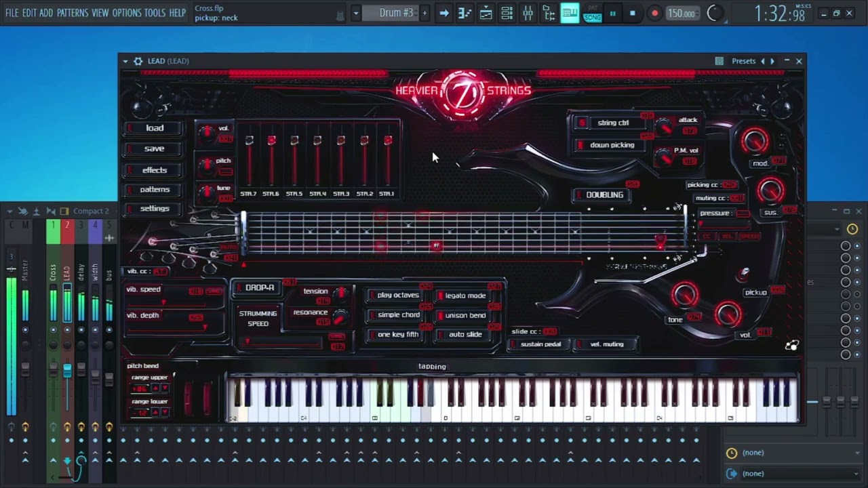Open the patterns page
The height and width of the screenshot is (488, 868).
coord(155,190)
